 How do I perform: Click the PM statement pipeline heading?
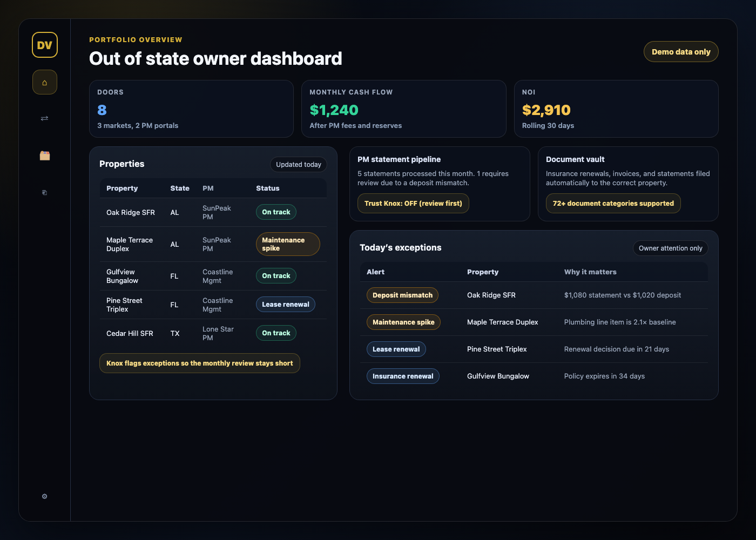(399, 159)
